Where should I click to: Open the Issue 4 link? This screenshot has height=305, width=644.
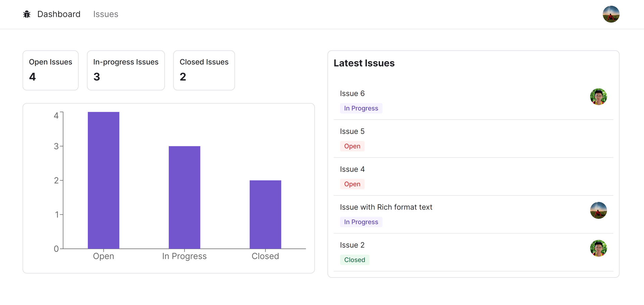point(352,169)
